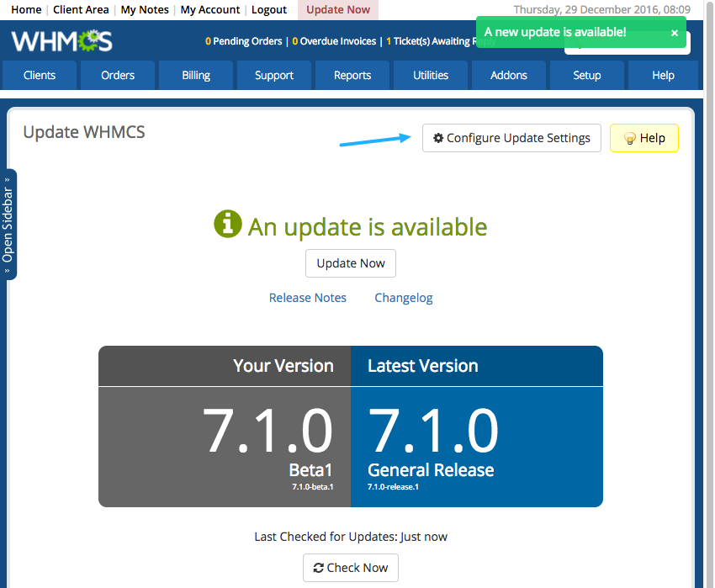
Task: View Pending Orders count
Action: pos(243,41)
